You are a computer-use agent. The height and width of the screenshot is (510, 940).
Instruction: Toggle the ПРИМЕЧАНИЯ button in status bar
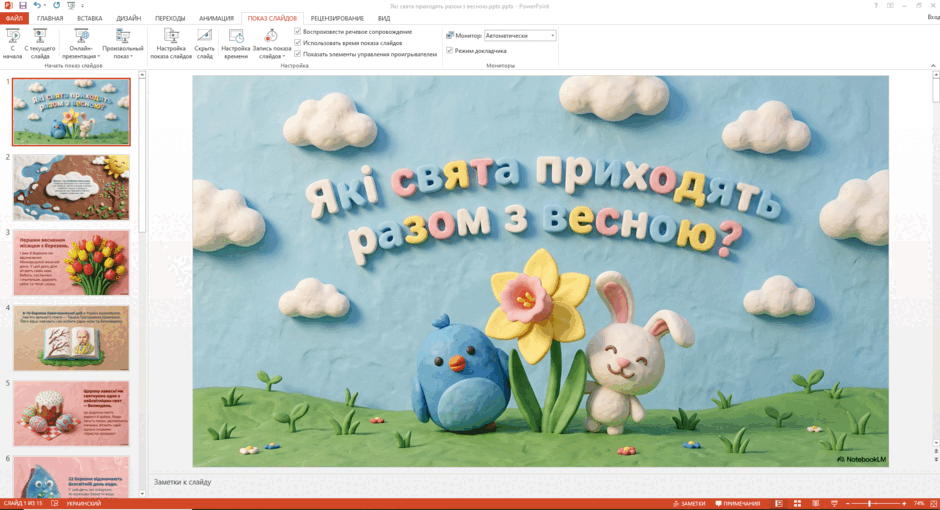(x=737, y=504)
